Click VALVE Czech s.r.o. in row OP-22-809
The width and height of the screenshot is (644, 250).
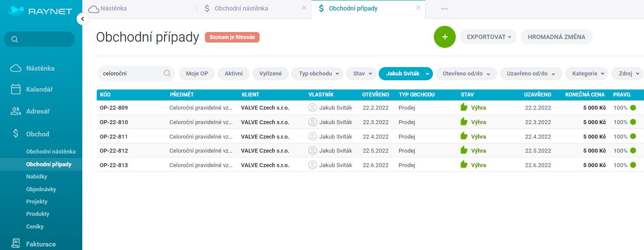click(265, 107)
